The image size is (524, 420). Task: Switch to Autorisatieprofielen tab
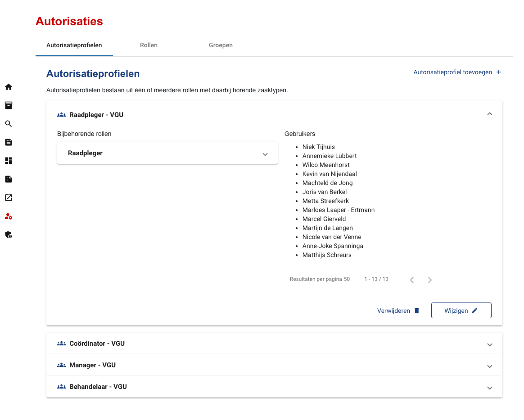(x=74, y=45)
